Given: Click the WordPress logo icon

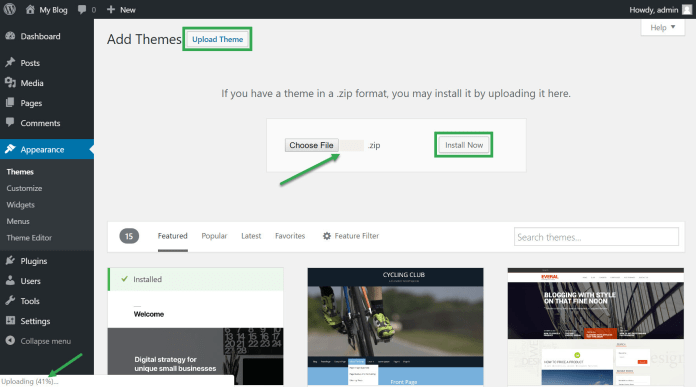Looking at the screenshot, I should coord(9,9).
